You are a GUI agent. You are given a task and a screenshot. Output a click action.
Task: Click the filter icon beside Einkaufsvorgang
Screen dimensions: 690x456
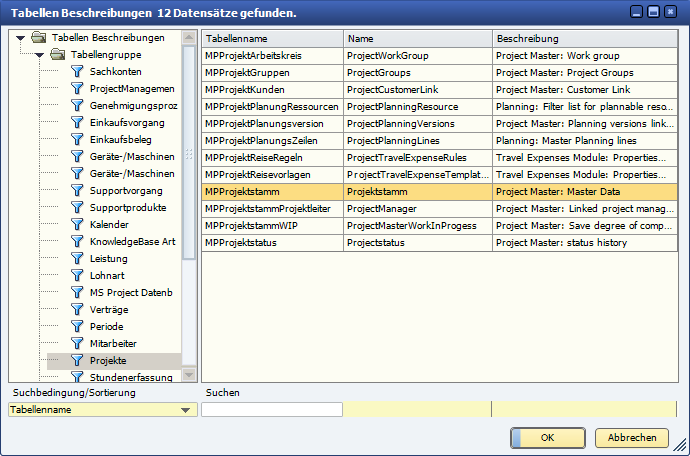point(77,122)
